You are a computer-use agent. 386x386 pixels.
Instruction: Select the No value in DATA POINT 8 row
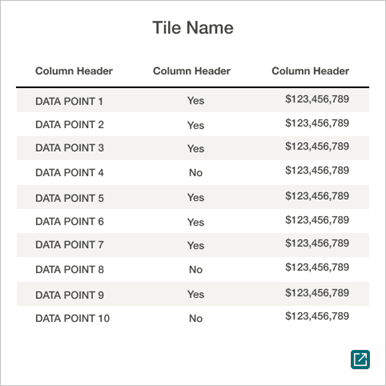[x=196, y=270]
